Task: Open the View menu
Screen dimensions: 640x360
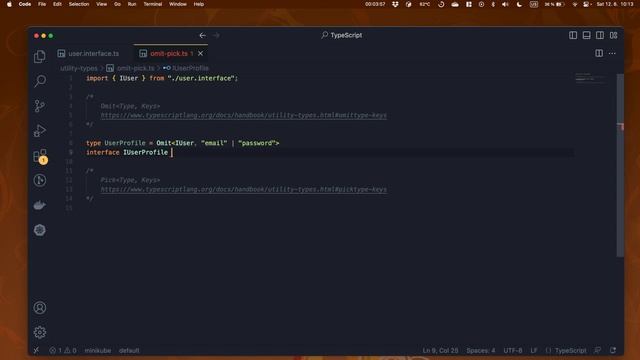Action: (x=102, y=4)
